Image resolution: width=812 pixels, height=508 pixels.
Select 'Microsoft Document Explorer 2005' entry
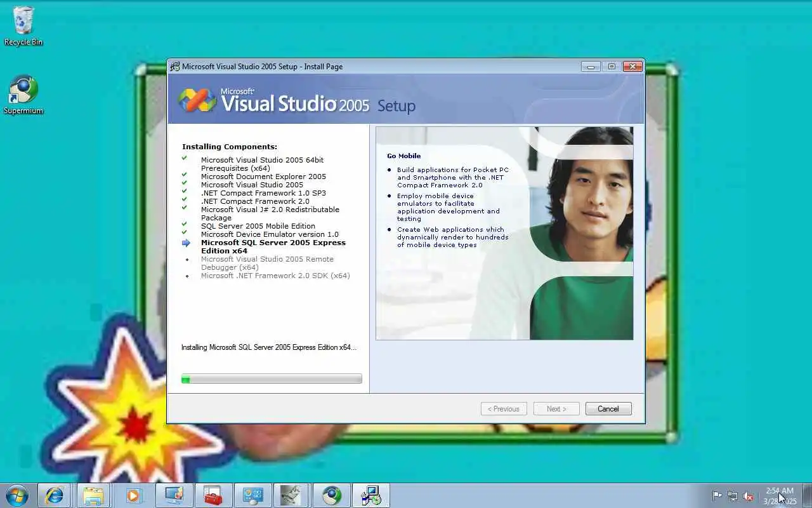[263, 177]
